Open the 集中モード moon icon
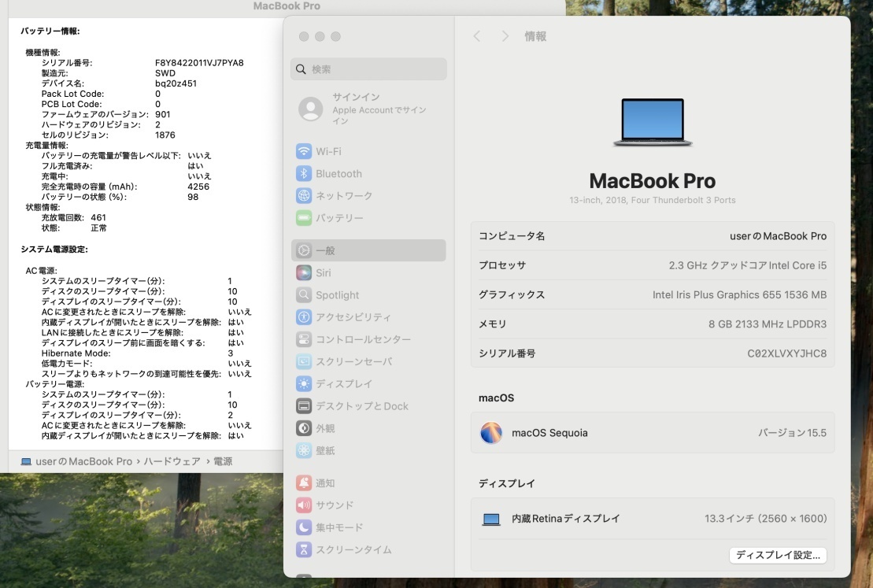This screenshot has width=873, height=588. click(x=303, y=527)
